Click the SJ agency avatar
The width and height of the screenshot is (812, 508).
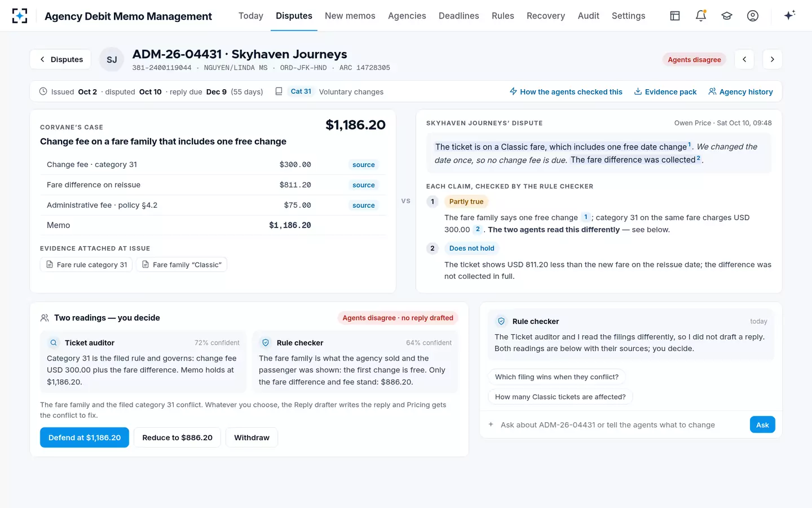point(112,59)
